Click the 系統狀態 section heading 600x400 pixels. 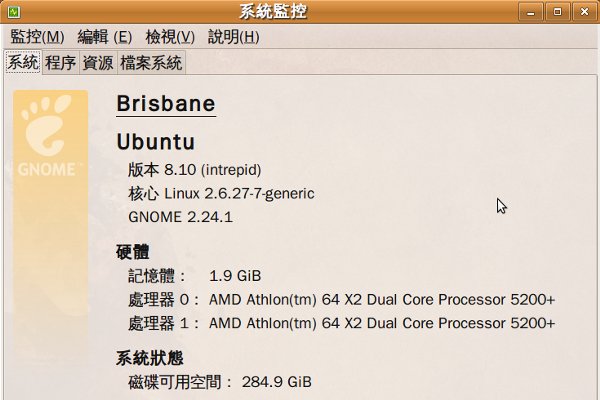[x=150, y=358]
